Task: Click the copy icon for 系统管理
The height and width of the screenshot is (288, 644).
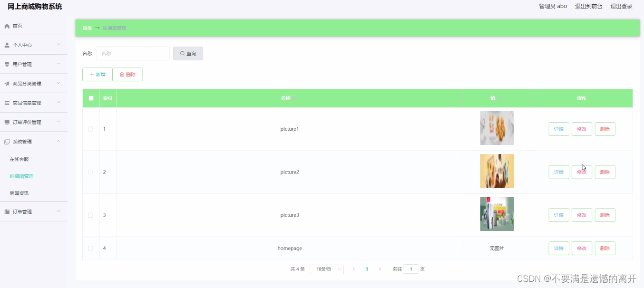Action: click(7, 142)
